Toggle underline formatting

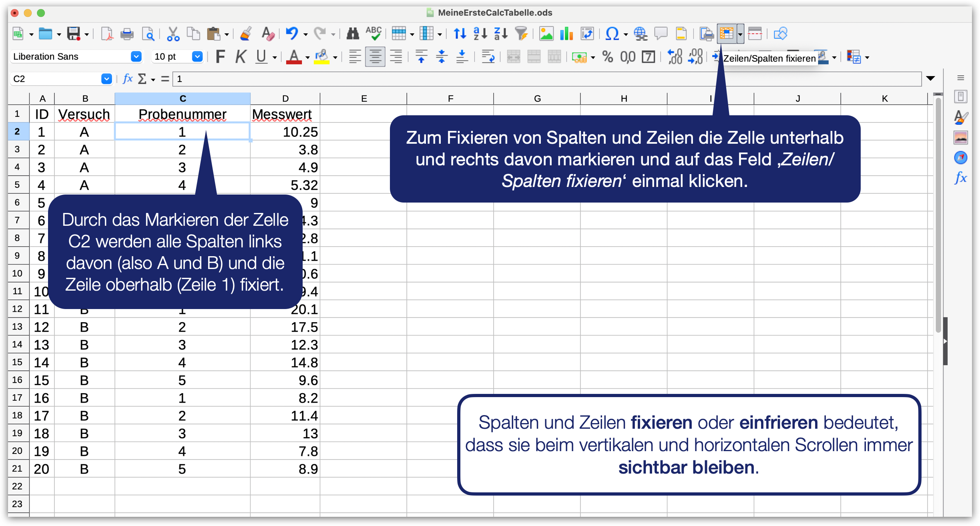260,57
